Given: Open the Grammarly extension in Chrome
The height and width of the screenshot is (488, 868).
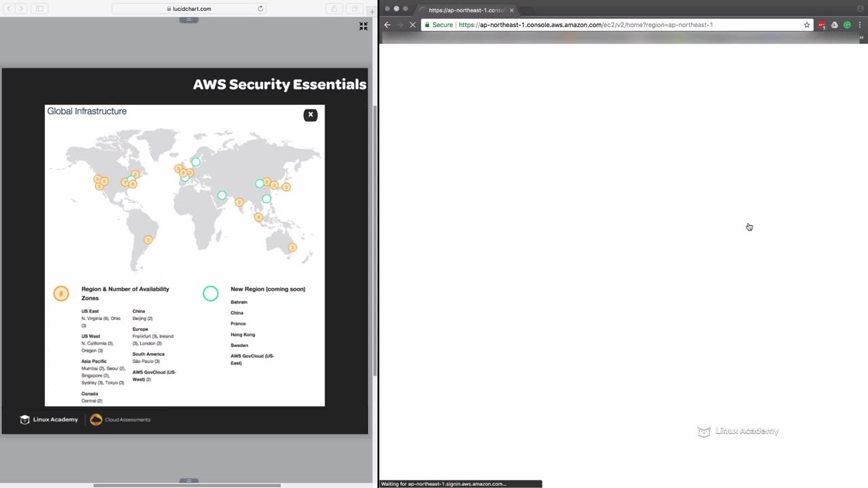Looking at the screenshot, I should 846,25.
